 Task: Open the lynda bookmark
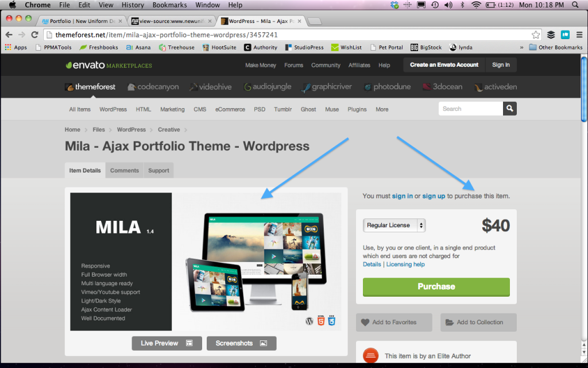[461, 47]
